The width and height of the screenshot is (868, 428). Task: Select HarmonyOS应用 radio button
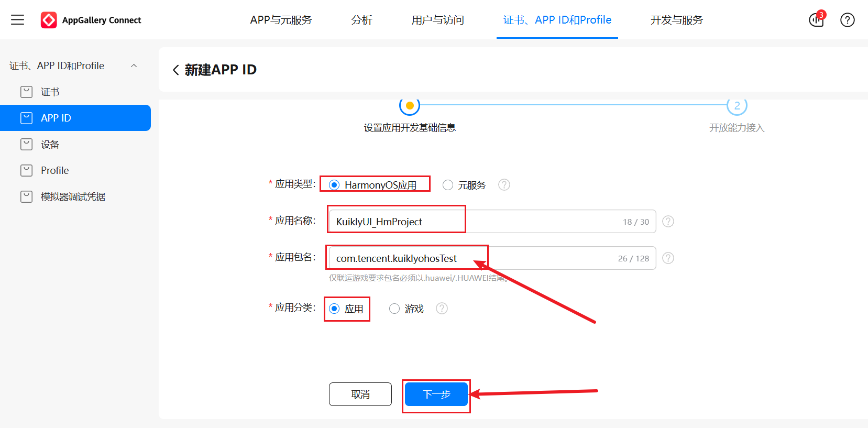pos(334,185)
